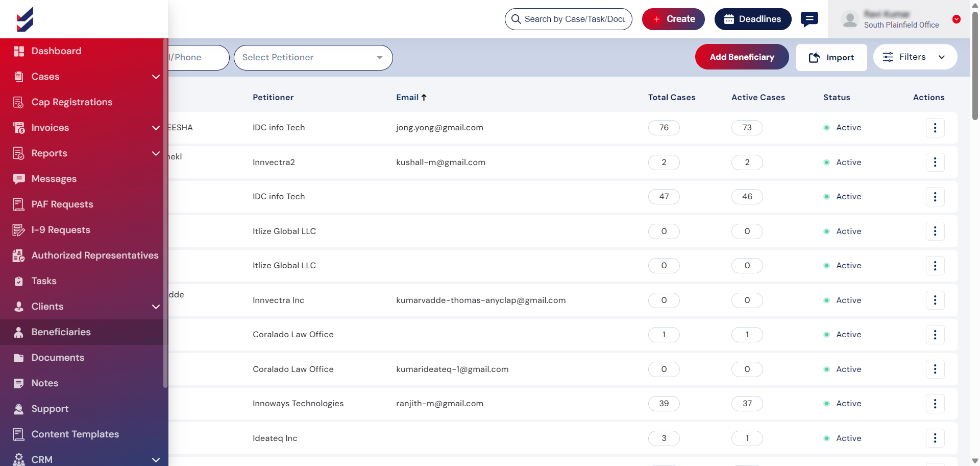Sort by Email column arrow
980x466 pixels.
click(x=424, y=98)
